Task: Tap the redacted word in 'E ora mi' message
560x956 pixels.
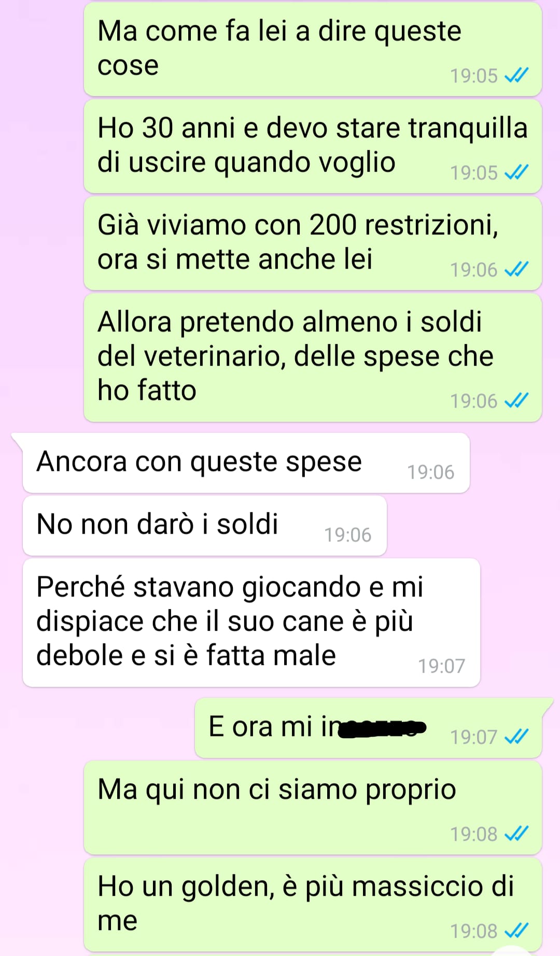Action: (x=382, y=728)
